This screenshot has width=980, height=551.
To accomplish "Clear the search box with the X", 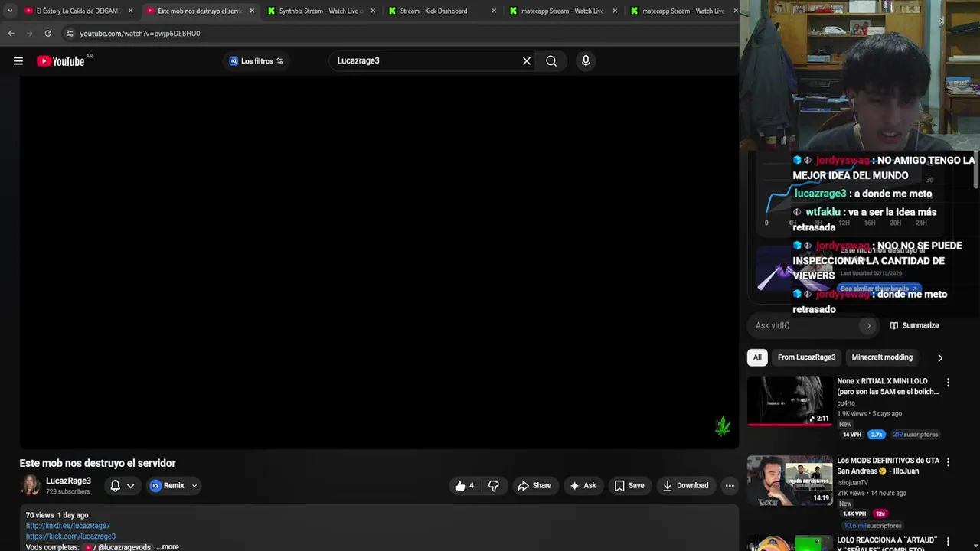I will pyautogui.click(x=527, y=61).
